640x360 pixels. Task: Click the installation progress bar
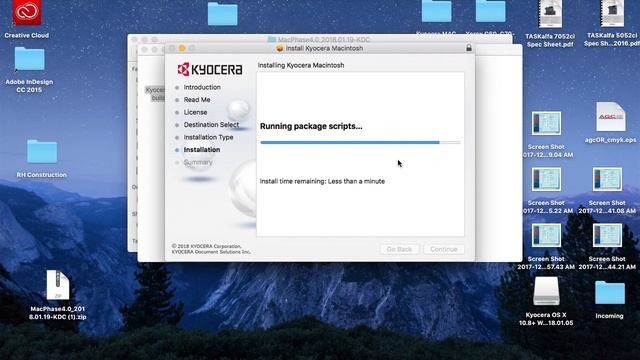(x=360, y=142)
